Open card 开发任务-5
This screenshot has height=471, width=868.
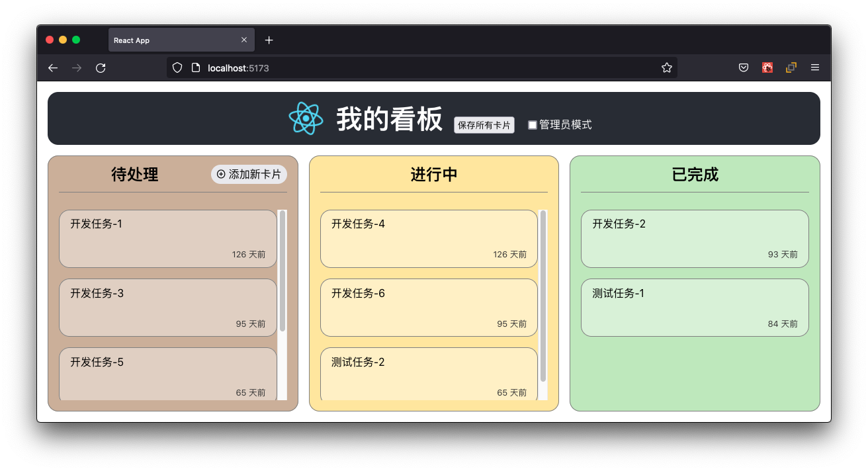tap(168, 374)
